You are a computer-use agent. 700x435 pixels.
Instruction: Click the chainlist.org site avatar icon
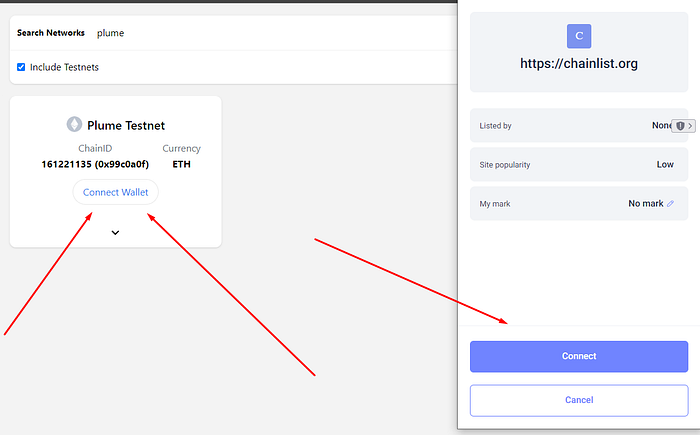579,36
